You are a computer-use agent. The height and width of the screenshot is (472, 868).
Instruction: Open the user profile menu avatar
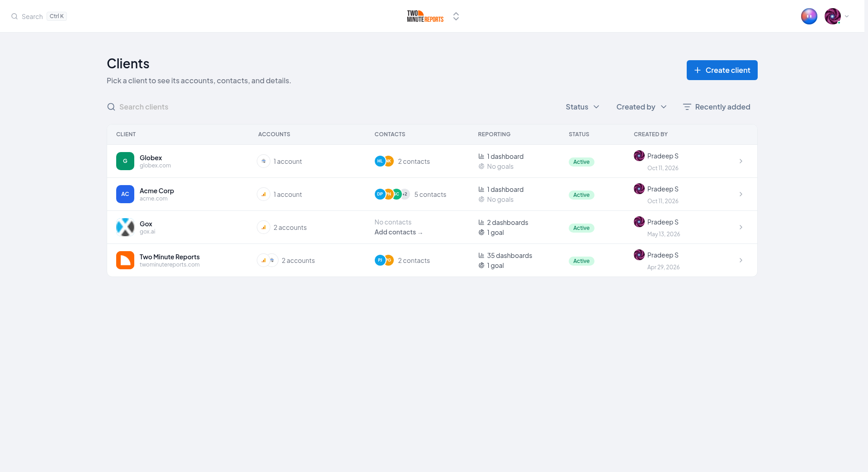click(x=833, y=16)
